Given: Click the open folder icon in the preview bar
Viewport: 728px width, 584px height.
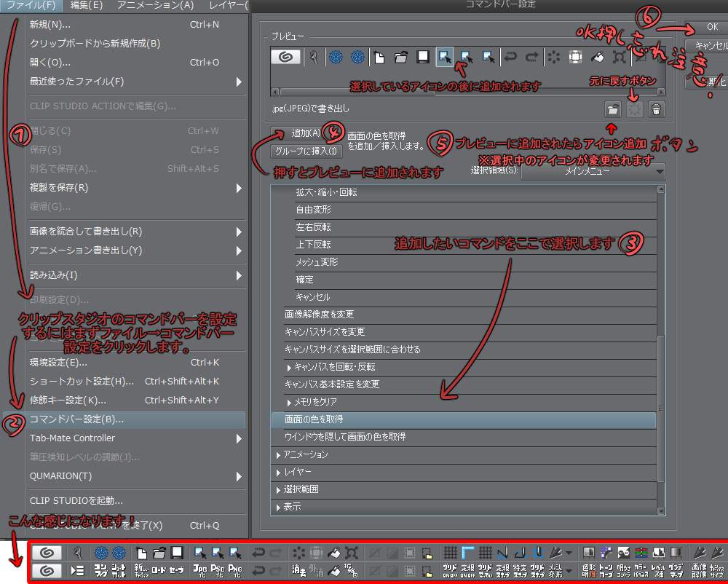Looking at the screenshot, I should coord(400,57).
